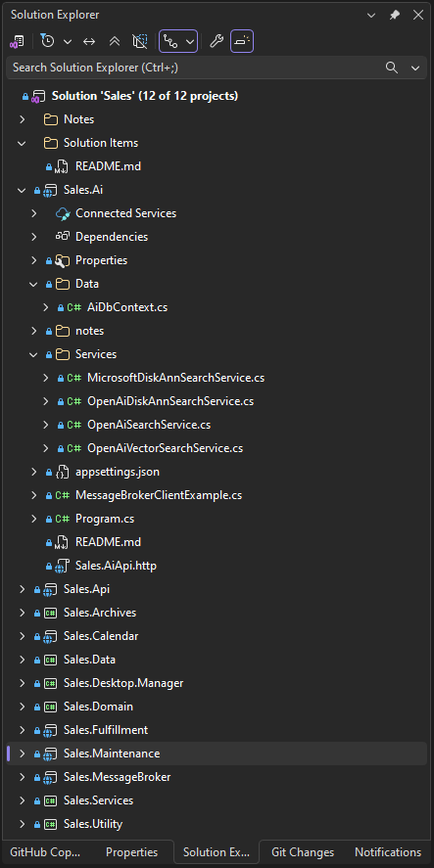Image resolution: width=434 pixels, height=868 pixels.
Task: Toggle the file nesting view button
Action: [x=171, y=41]
